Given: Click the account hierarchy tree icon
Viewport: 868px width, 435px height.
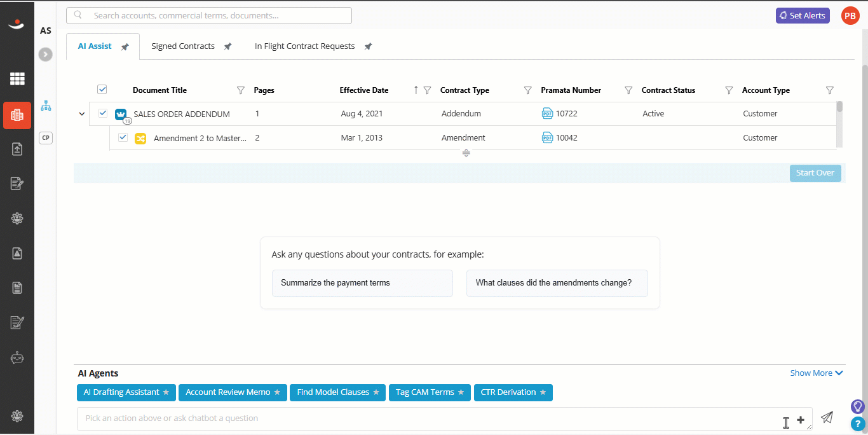Looking at the screenshot, I should coord(46,106).
